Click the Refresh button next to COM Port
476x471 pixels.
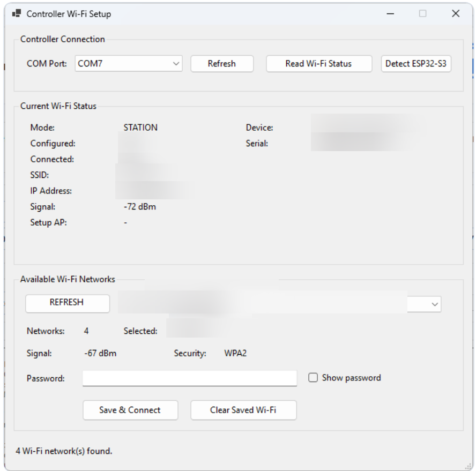pos(222,63)
